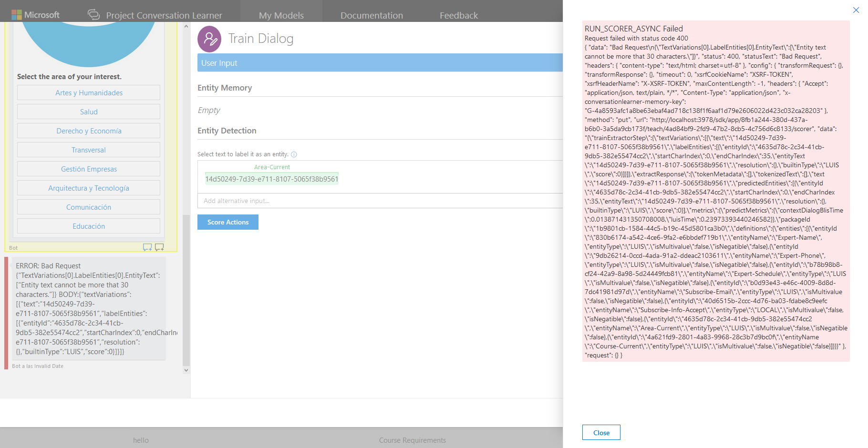
Task: Select Derecho y Economía option
Action: pyautogui.click(x=89, y=131)
